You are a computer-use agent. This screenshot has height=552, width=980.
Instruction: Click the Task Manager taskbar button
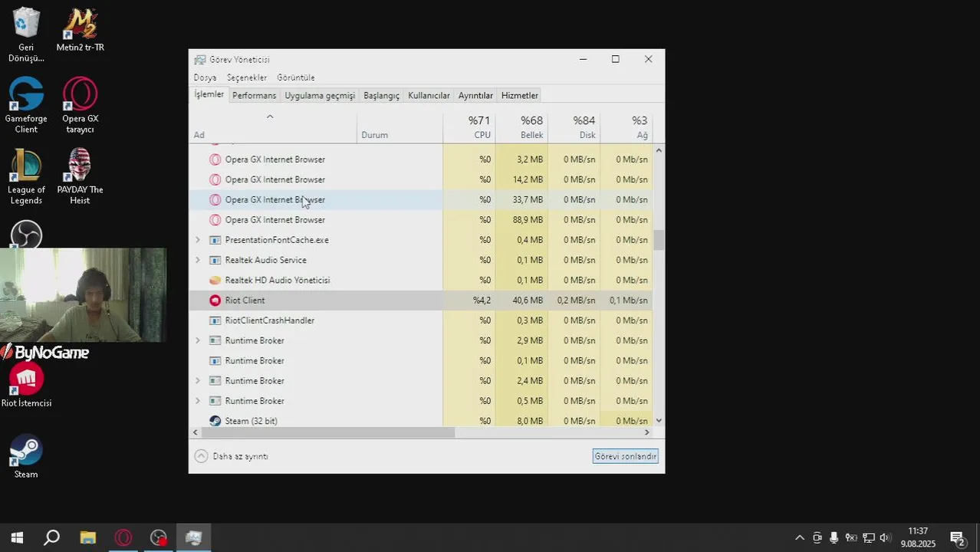(x=193, y=538)
